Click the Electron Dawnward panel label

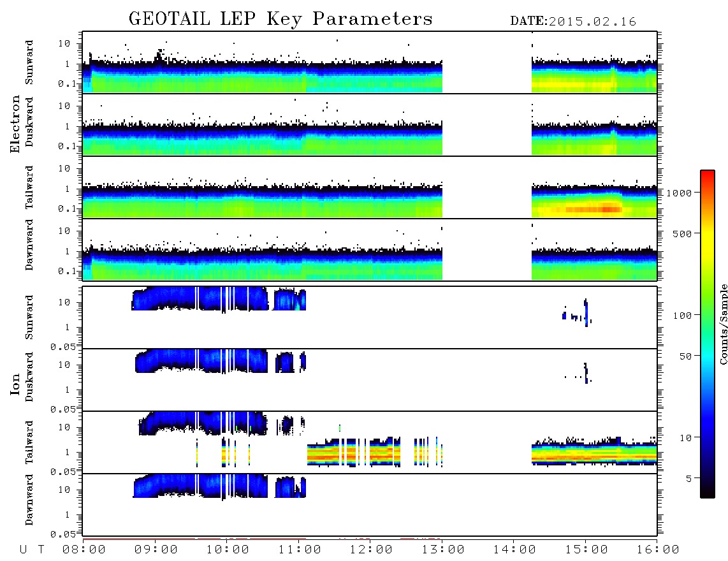tap(29, 245)
